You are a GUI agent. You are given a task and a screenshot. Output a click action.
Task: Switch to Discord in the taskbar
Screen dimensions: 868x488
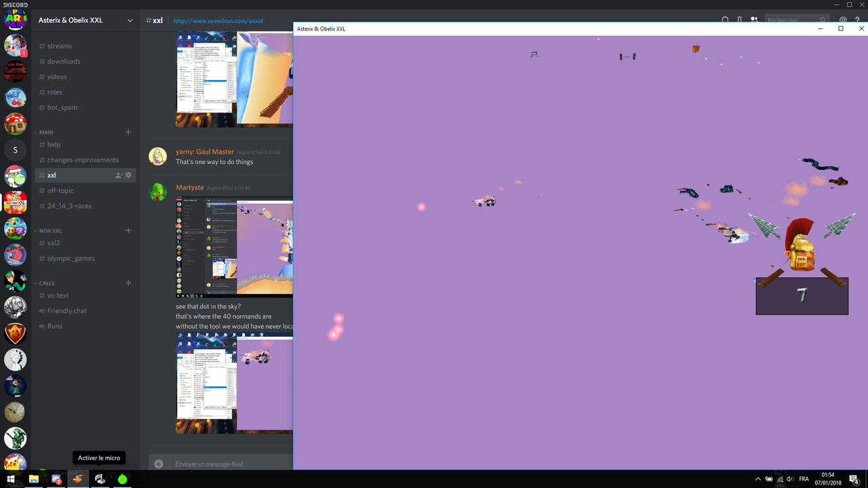point(56,479)
